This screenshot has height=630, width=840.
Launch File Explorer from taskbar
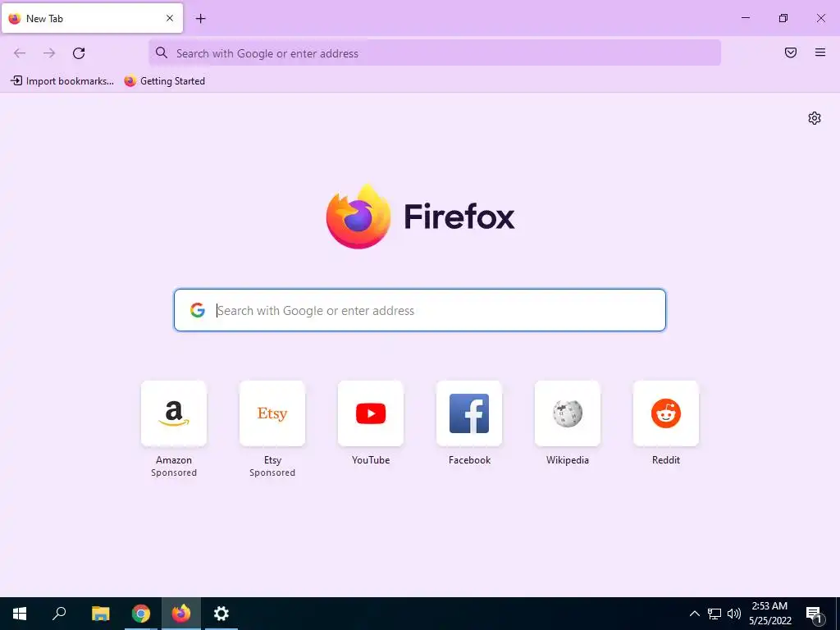(x=100, y=614)
